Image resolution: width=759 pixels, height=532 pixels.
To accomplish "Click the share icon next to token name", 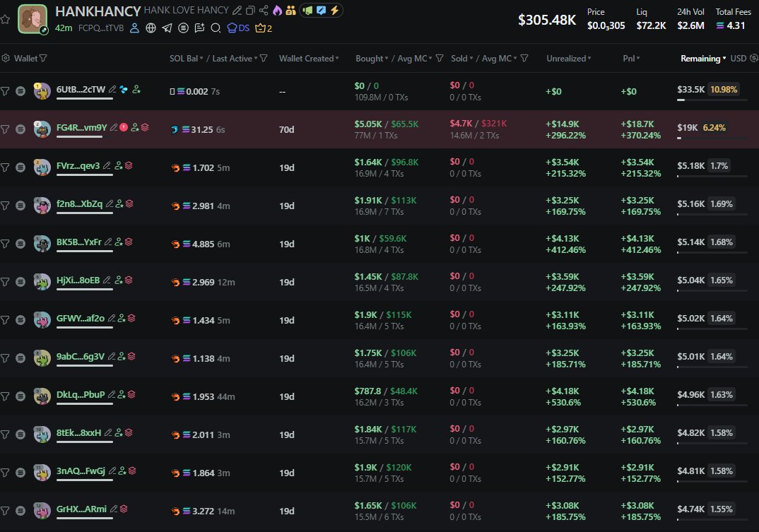I will coord(264,11).
